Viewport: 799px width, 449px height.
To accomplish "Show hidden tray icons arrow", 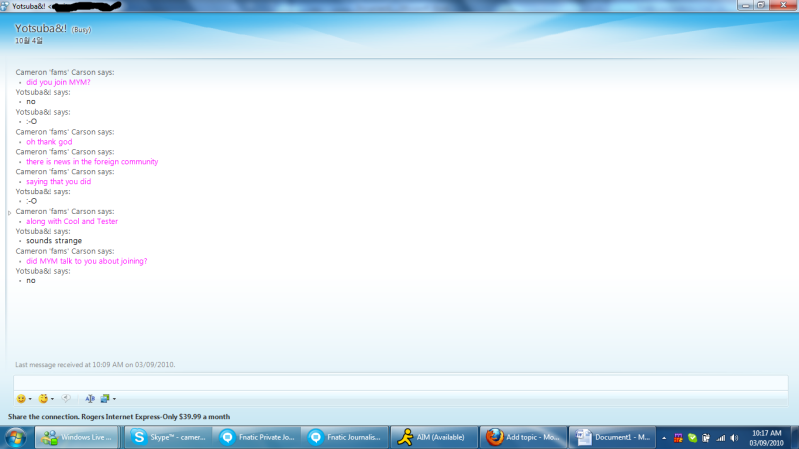I will [664, 438].
